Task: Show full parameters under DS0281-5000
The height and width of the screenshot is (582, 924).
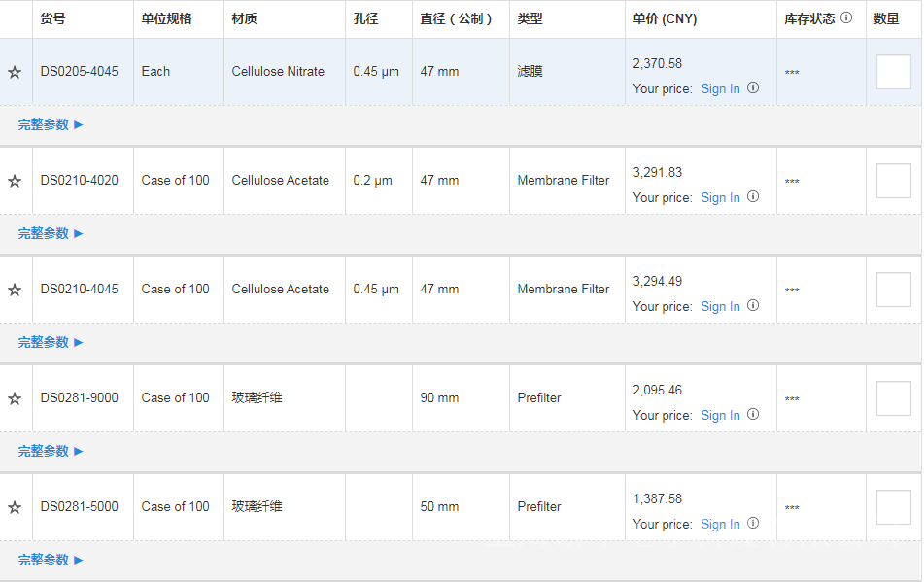Action: (x=51, y=560)
